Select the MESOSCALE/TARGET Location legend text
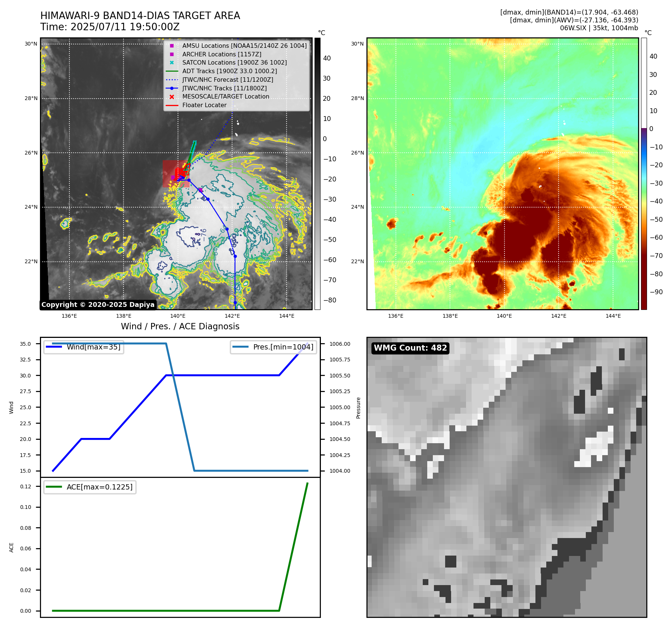This screenshot has height=631, width=672. pyautogui.click(x=226, y=97)
